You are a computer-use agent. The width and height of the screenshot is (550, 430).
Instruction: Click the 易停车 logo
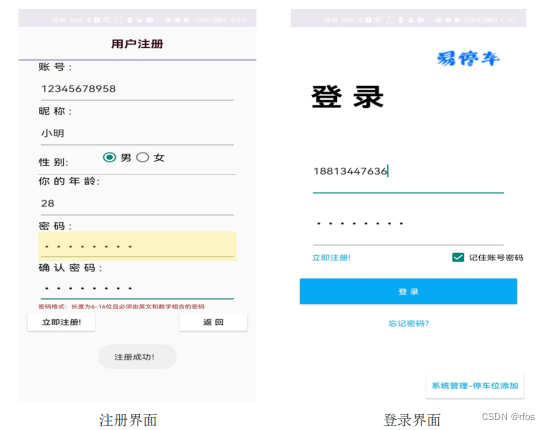468,58
